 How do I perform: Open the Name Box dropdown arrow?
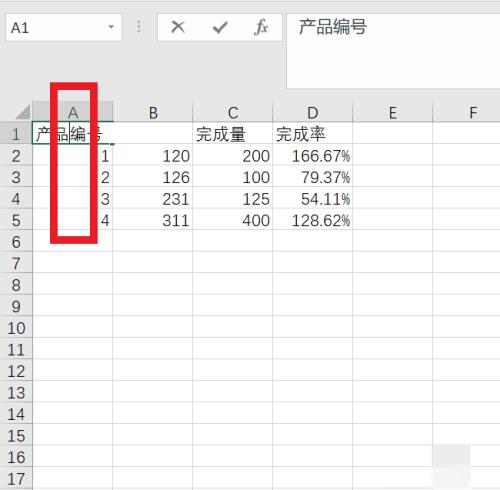(111, 27)
